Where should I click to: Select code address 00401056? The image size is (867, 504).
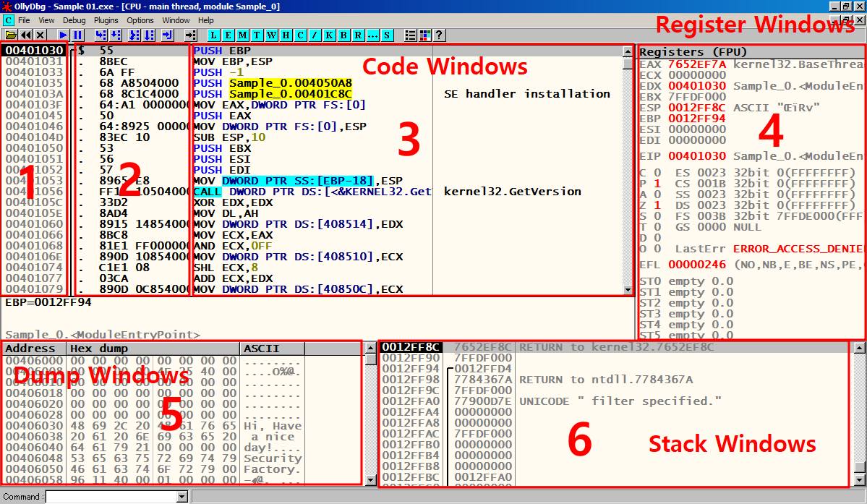(34, 191)
